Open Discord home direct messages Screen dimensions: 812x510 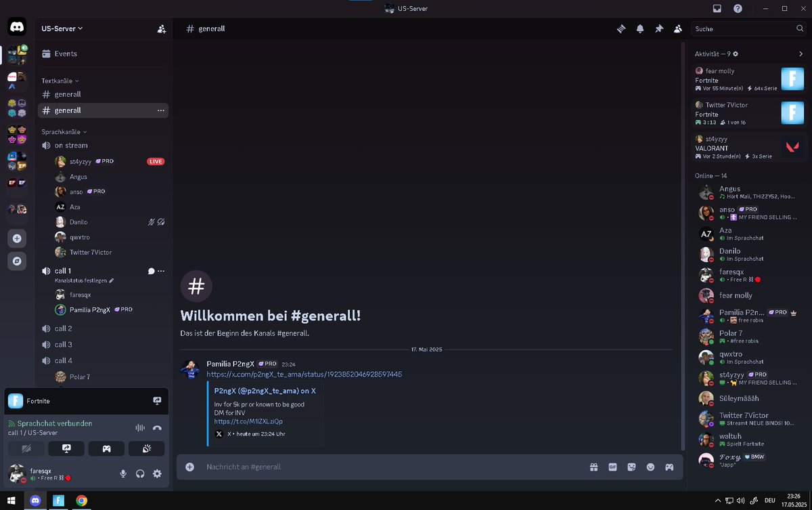(17, 28)
